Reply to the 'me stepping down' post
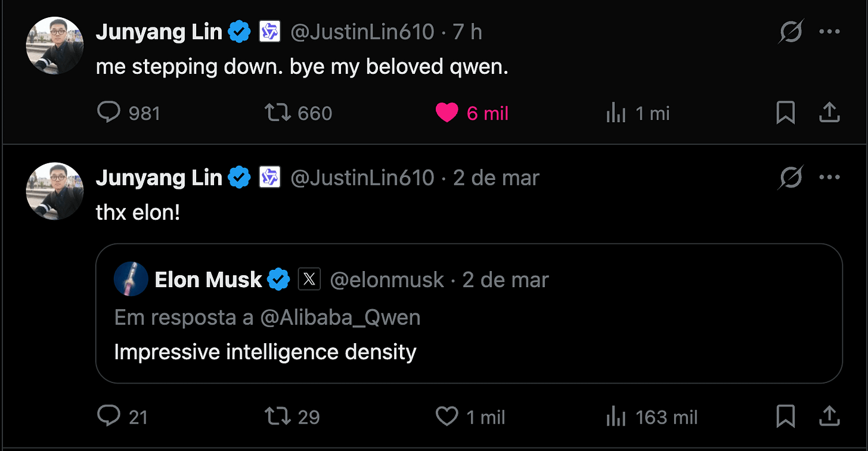 108,113
